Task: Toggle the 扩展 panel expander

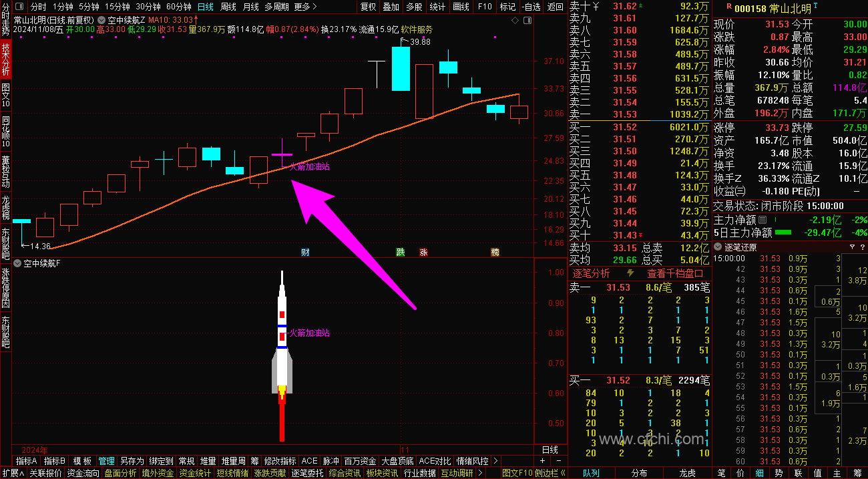Action: click(13, 473)
